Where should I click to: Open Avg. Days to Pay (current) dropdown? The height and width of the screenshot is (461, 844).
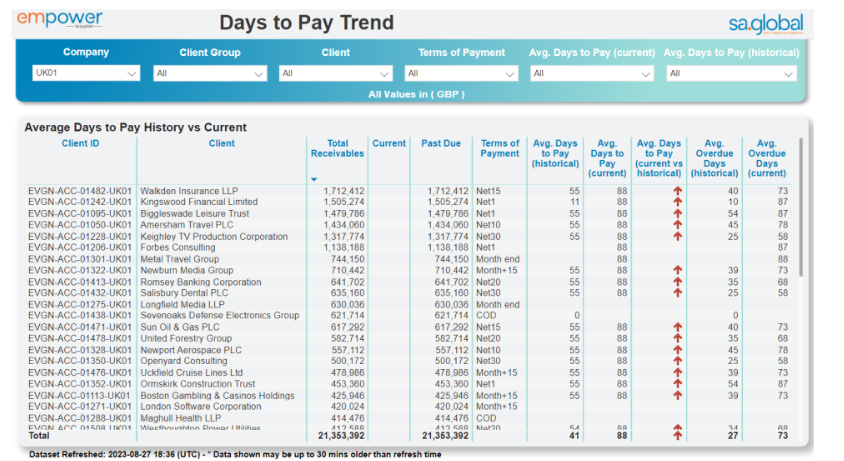click(x=592, y=73)
